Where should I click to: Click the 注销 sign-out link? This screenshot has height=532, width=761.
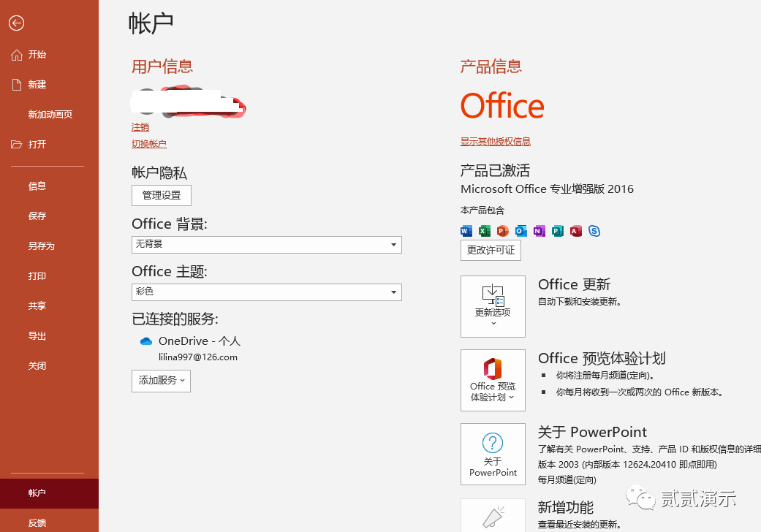click(x=140, y=127)
